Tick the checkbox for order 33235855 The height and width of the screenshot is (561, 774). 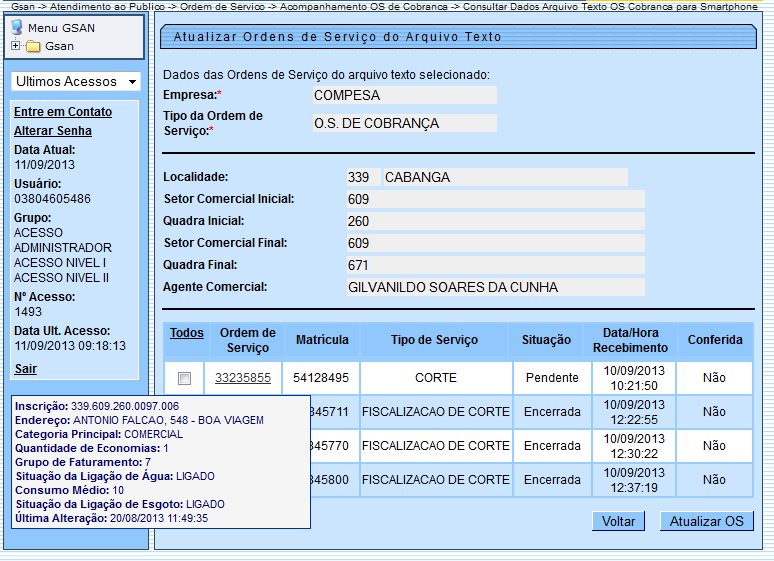click(184, 378)
